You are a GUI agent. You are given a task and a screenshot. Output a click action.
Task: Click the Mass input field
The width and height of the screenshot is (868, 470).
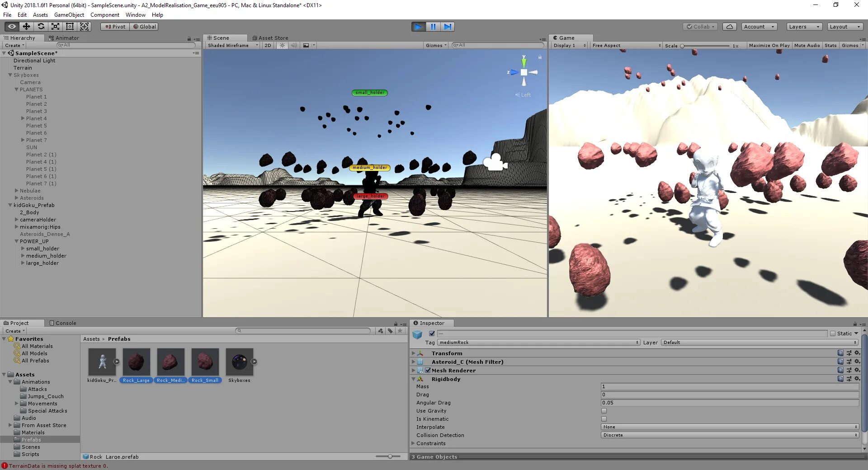pos(730,386)
